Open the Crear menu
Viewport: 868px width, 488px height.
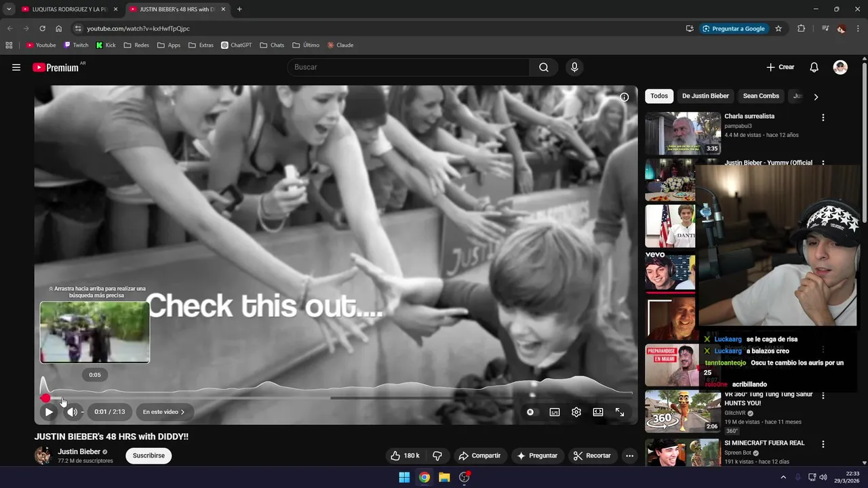[x=781, y=67]
